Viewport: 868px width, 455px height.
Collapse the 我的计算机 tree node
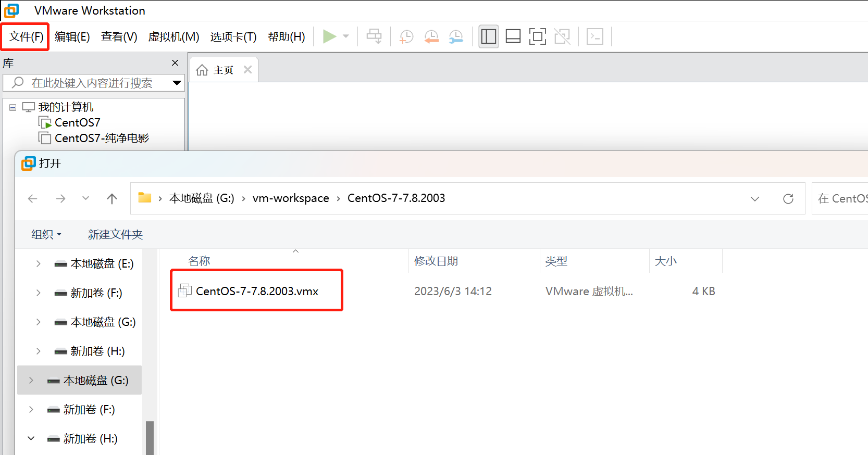[x=13, y=107]
